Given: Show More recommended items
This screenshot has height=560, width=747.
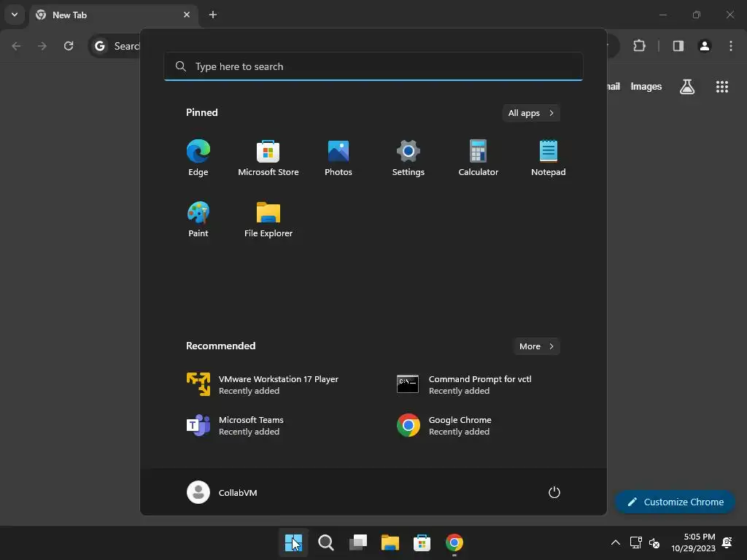Looking at the screenshot, I should 536,346.
